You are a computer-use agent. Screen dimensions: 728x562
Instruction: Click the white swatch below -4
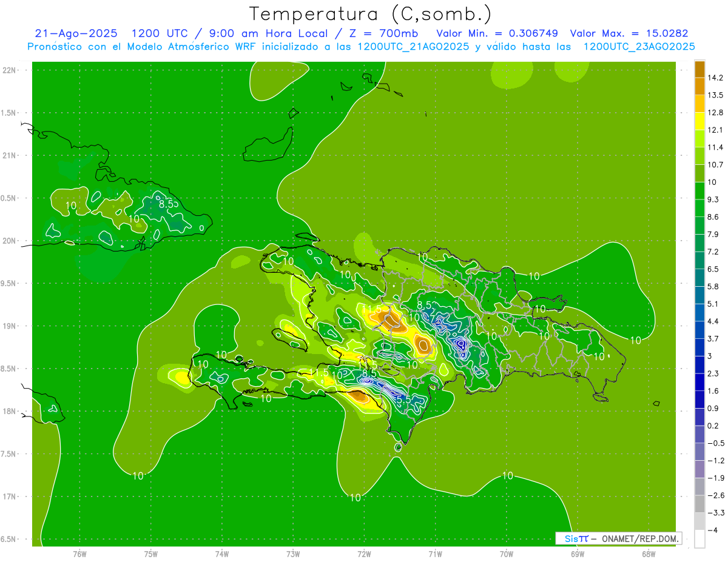(x=699, y=538)
